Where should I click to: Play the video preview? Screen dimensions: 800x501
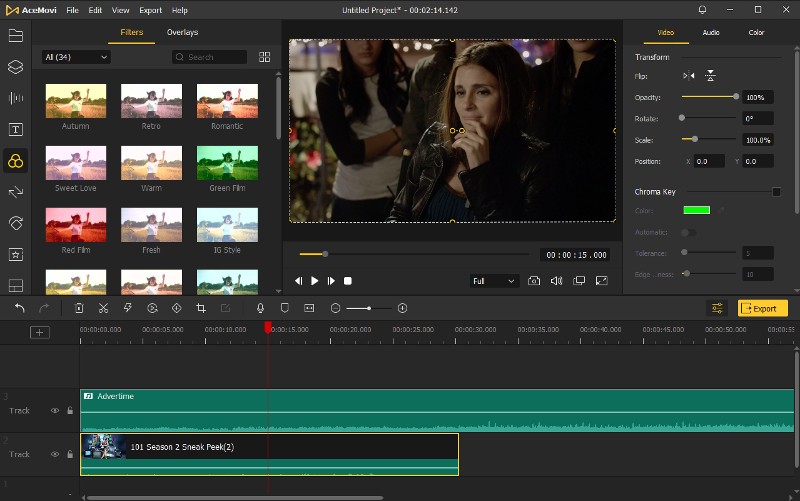[x=315, y=281]
